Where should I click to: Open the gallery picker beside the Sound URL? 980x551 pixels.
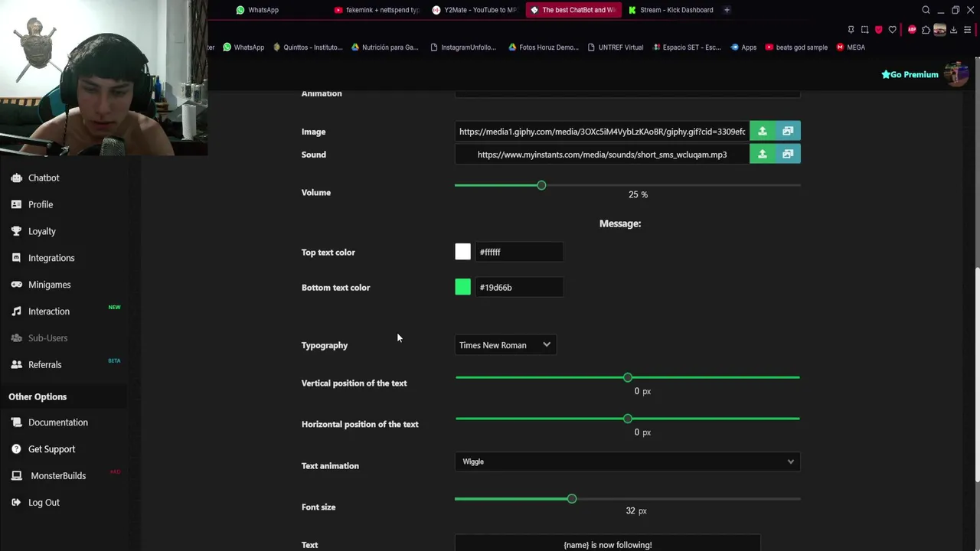point(788,155)
